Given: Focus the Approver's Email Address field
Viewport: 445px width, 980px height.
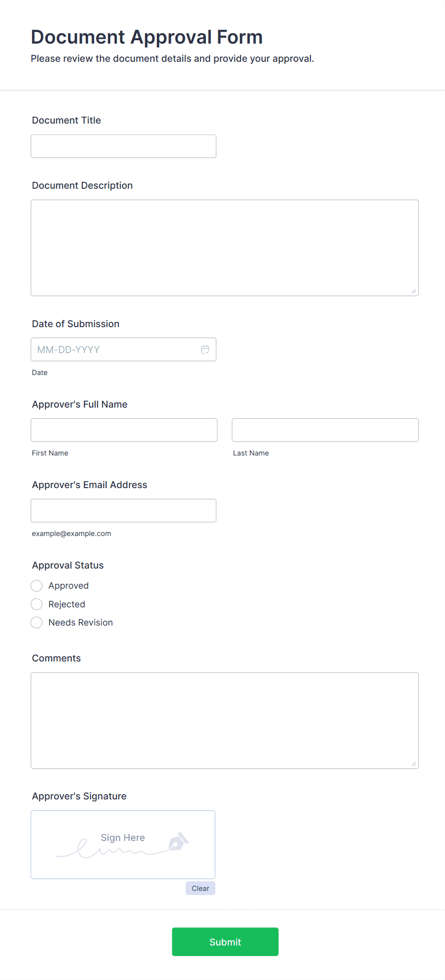Looking at the screenshot, I should (x=123, y=511).
